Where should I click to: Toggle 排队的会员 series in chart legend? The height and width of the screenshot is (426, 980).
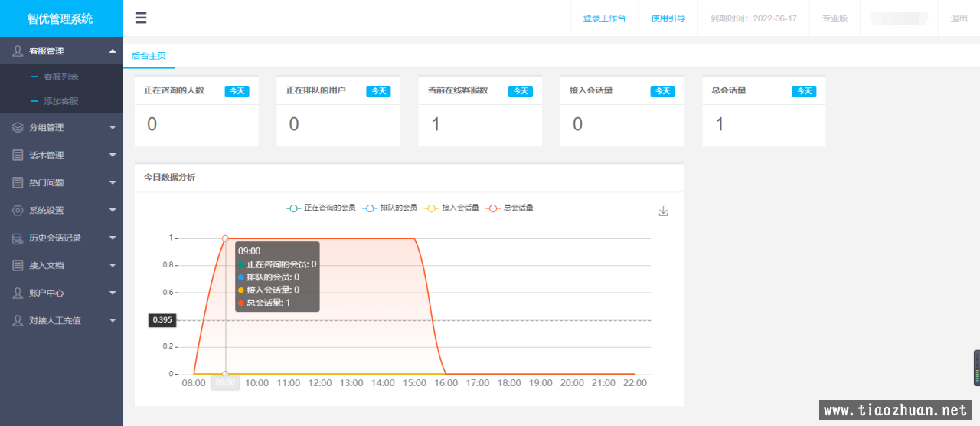[390, 208]
